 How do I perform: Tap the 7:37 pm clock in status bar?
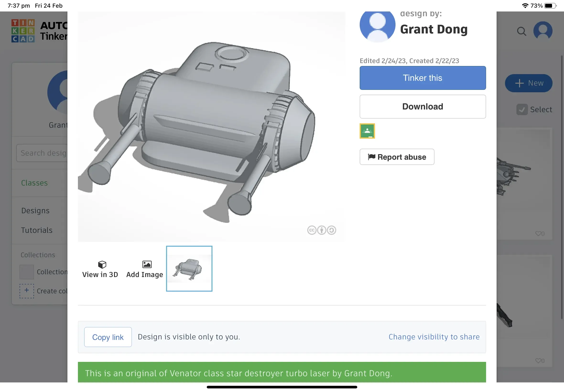click(x=19, y=5)
